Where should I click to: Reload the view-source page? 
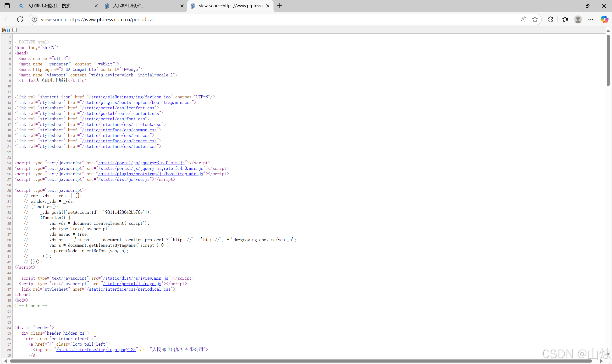click(20, 19)
